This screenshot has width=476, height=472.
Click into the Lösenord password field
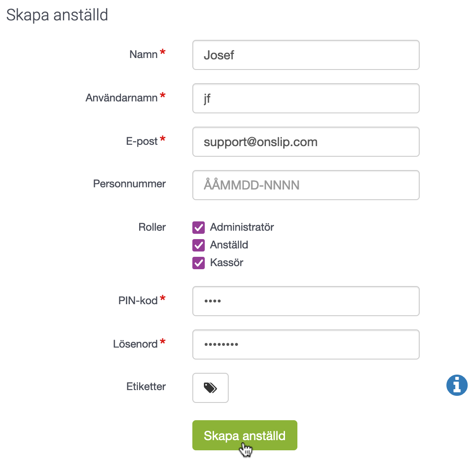306,344
